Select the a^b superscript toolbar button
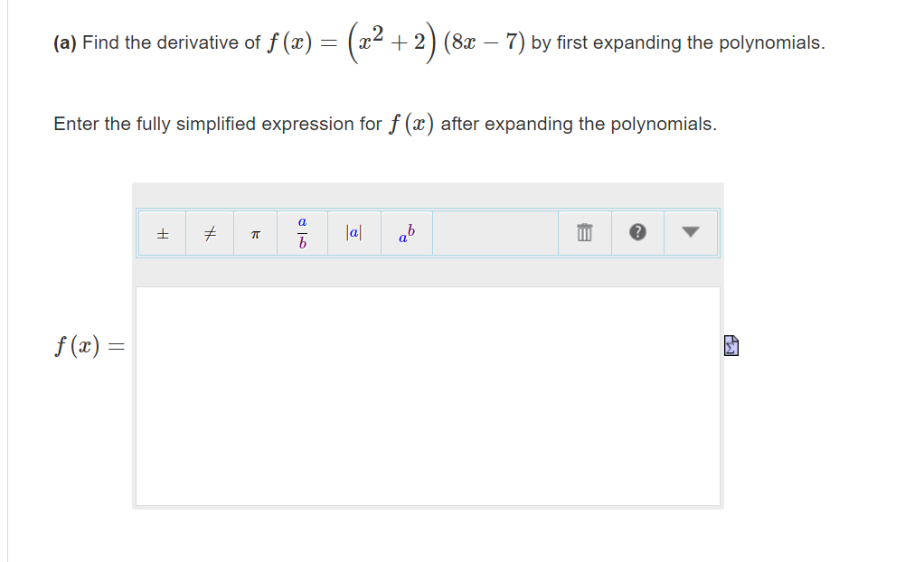Screen dimensions: 924x562 [x=405, y=232]
